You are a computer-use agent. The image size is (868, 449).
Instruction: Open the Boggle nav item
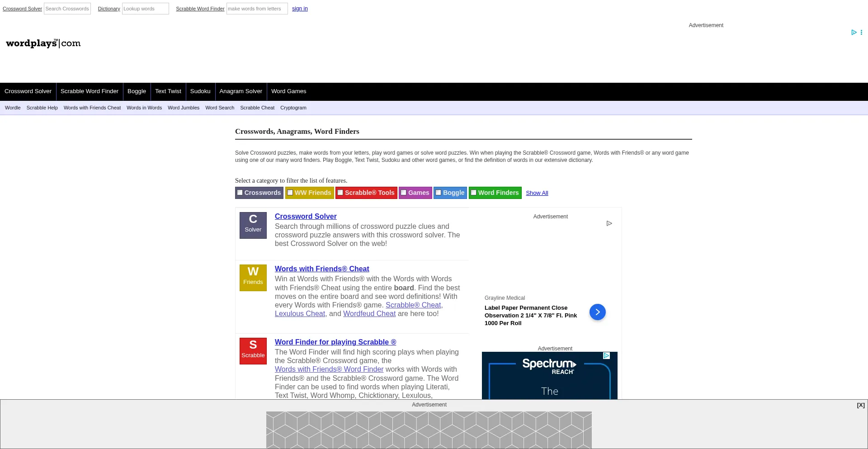point(137,91)
